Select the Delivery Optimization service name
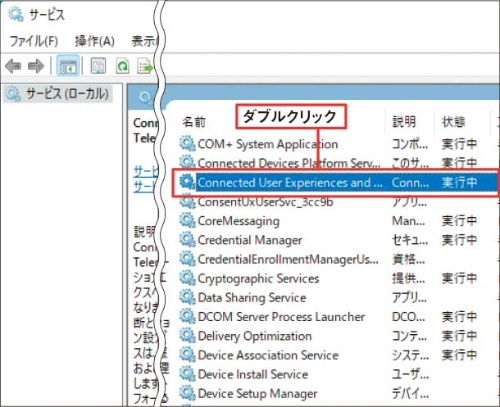Viewport: 500px width, 407px height. coord(255,336)
